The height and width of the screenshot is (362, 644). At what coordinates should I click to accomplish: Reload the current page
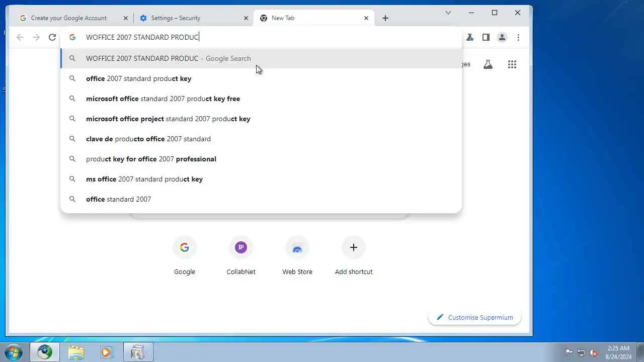click(x=52, y=37)
